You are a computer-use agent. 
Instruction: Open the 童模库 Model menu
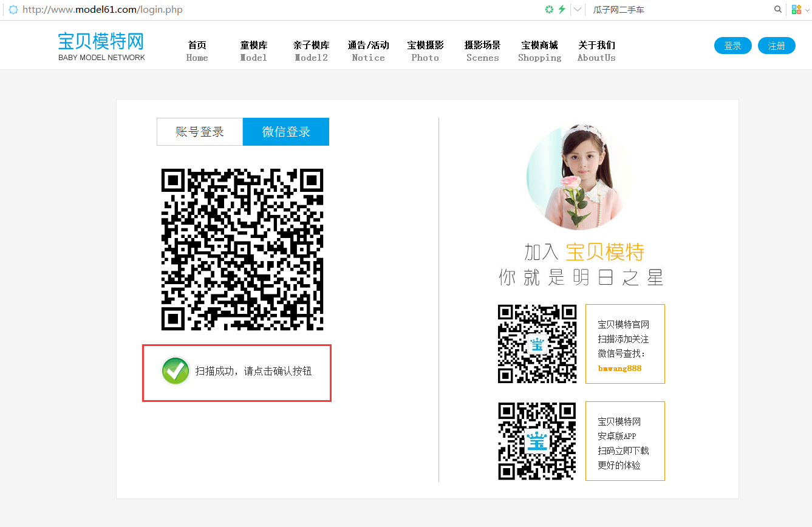coord(254,51)
